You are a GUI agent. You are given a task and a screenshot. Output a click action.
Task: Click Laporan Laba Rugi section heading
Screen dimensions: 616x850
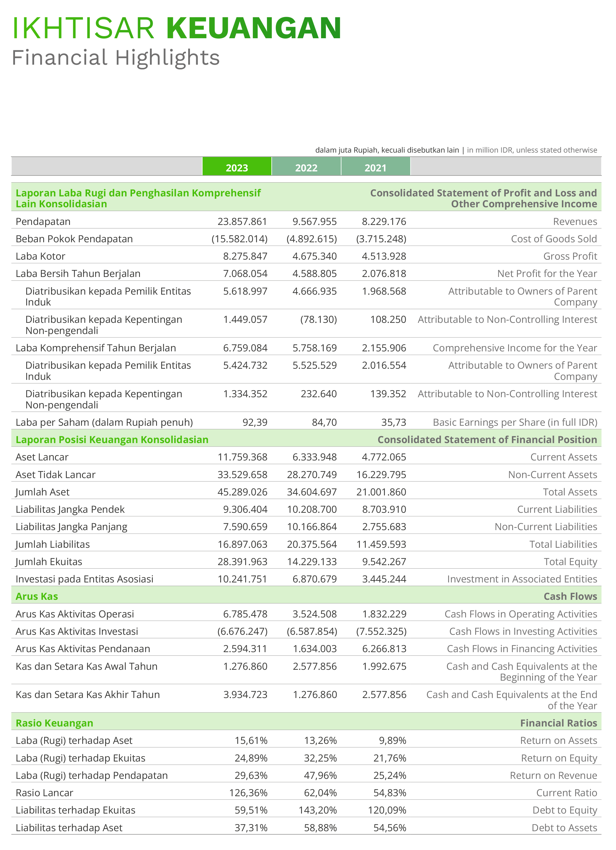pyautogui.click(x=138, y=198)
